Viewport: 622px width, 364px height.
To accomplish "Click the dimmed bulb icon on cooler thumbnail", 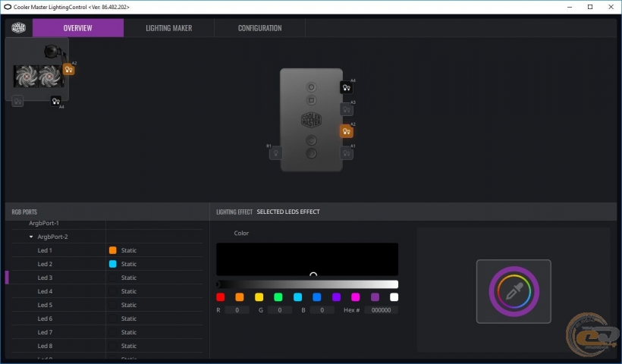I will 17,101.
